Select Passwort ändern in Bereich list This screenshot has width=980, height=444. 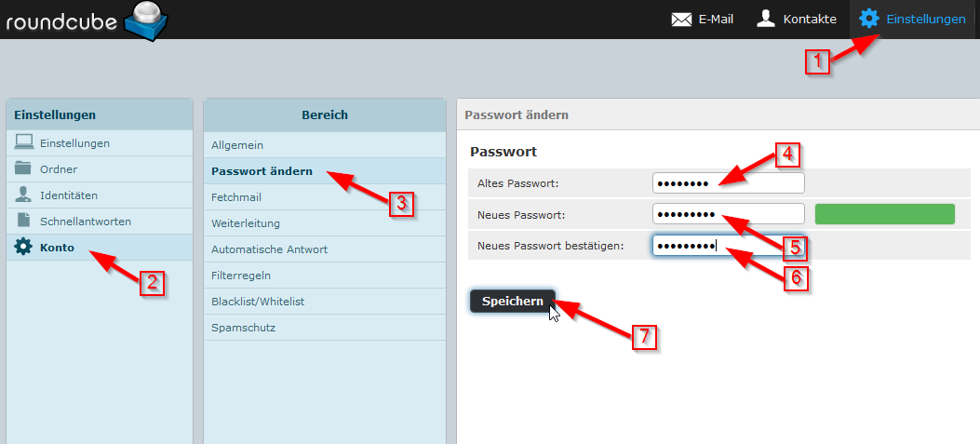262,171
